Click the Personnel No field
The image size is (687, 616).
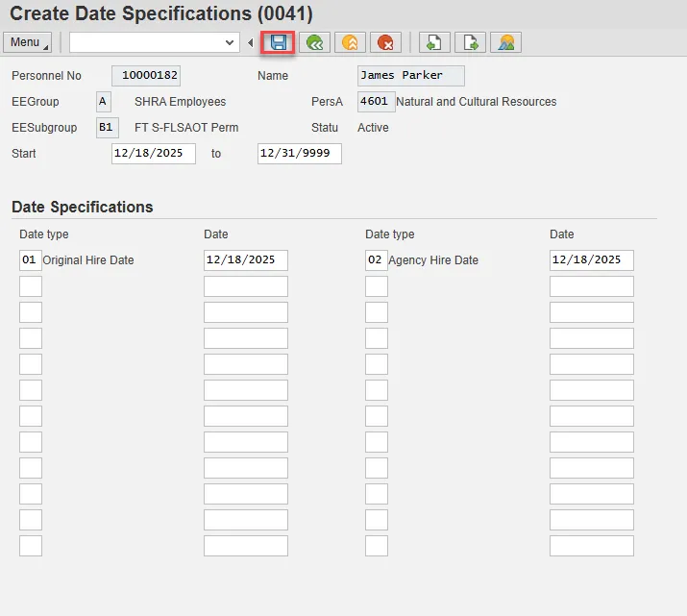pos(146,76)
